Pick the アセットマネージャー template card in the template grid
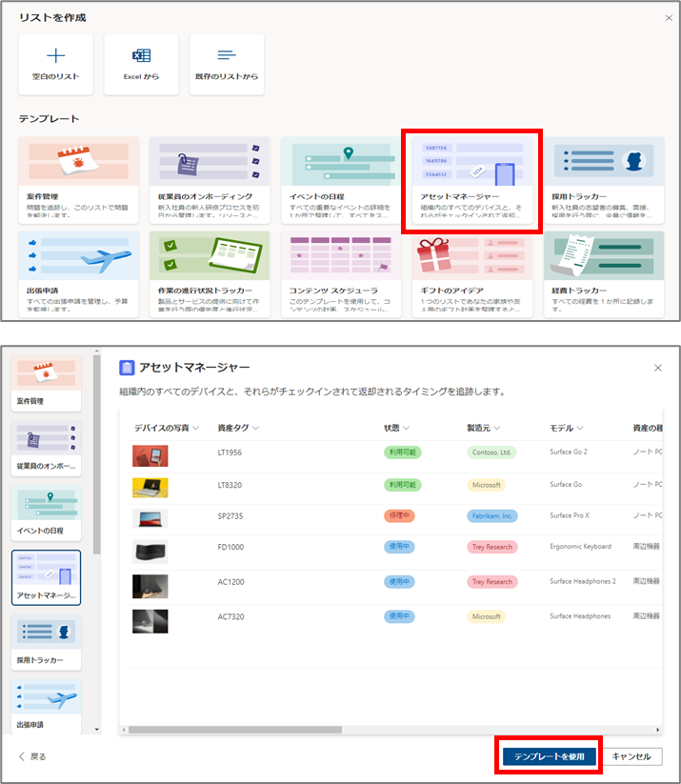681x784 pixels. [472, 180]
